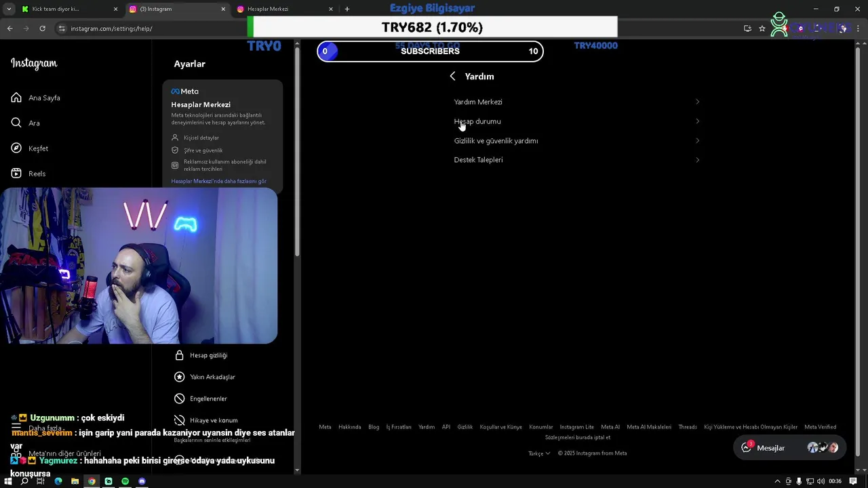The height and width of the screenshot is (488, 868).
Task: Open Spotify from taskbar
Action: click(x=125, y=481)
